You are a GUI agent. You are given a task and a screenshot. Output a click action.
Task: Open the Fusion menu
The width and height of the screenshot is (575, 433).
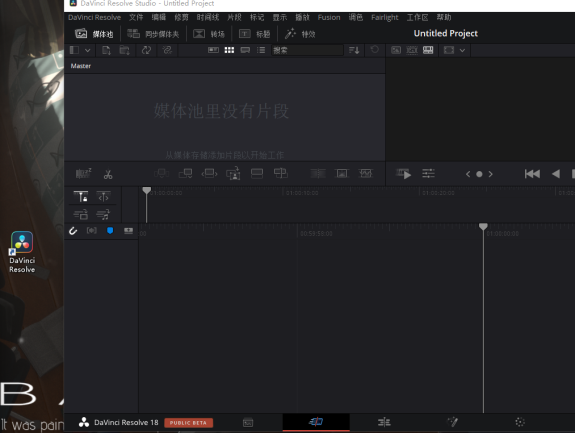point(329,17)
